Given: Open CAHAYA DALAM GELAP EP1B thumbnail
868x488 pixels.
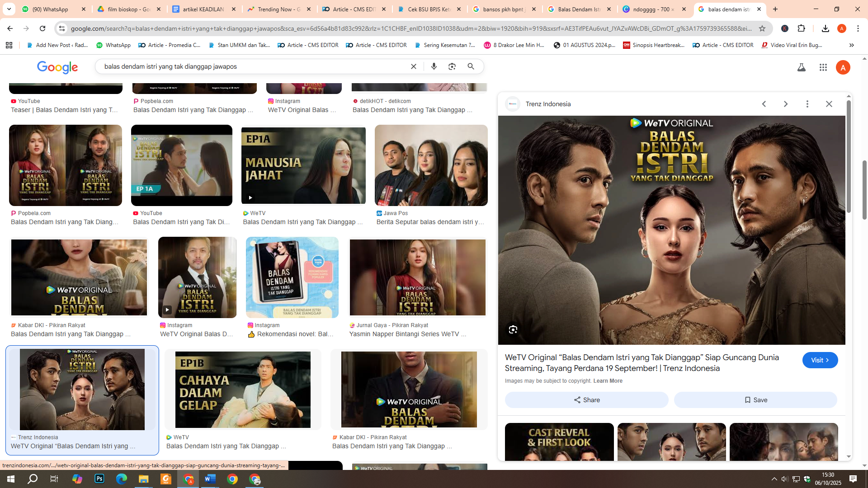Looking at the screenshot, I should [243, 389].
